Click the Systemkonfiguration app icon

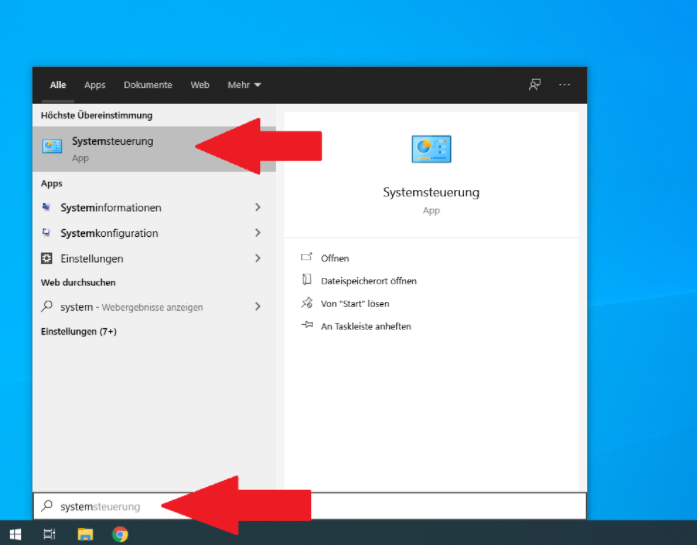tap(47, 233)
